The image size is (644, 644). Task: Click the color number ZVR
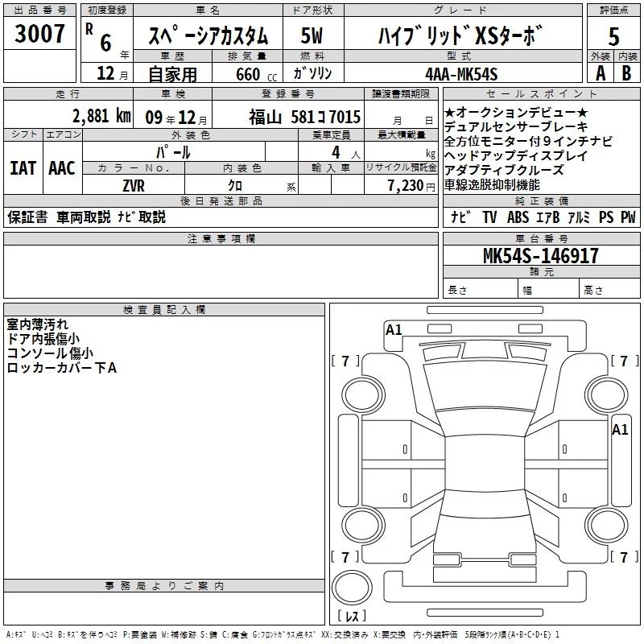tap(134, 186)
